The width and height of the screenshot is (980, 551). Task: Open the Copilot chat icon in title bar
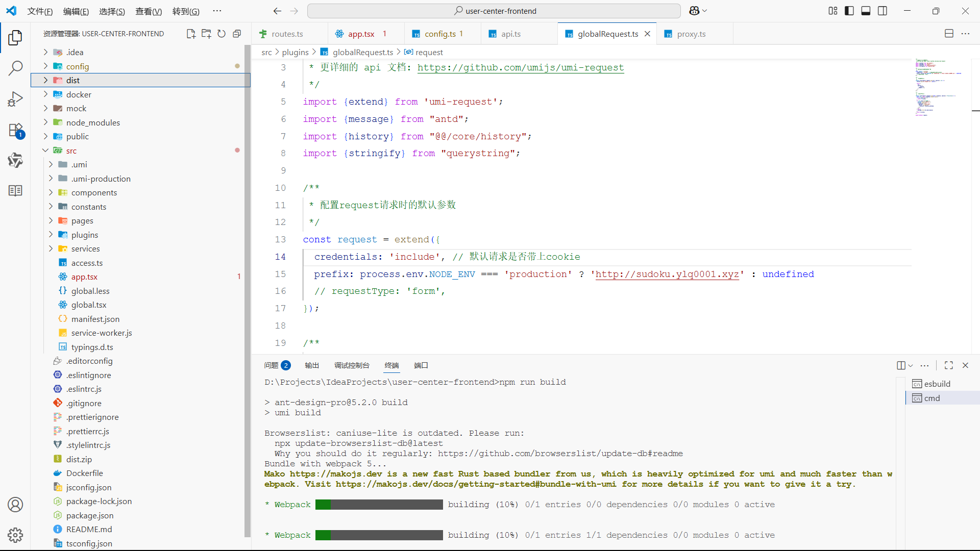[694, 11]
